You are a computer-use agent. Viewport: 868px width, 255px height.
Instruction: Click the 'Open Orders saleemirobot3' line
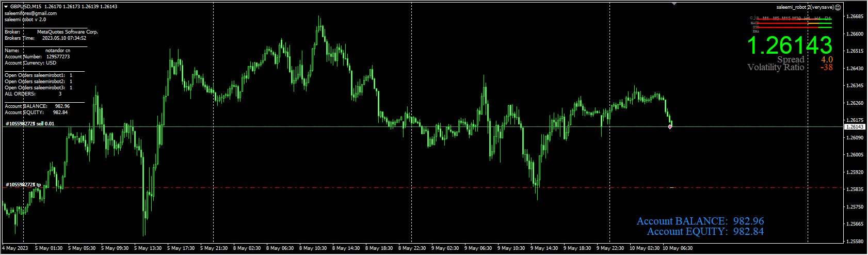(x=38, y=88)
